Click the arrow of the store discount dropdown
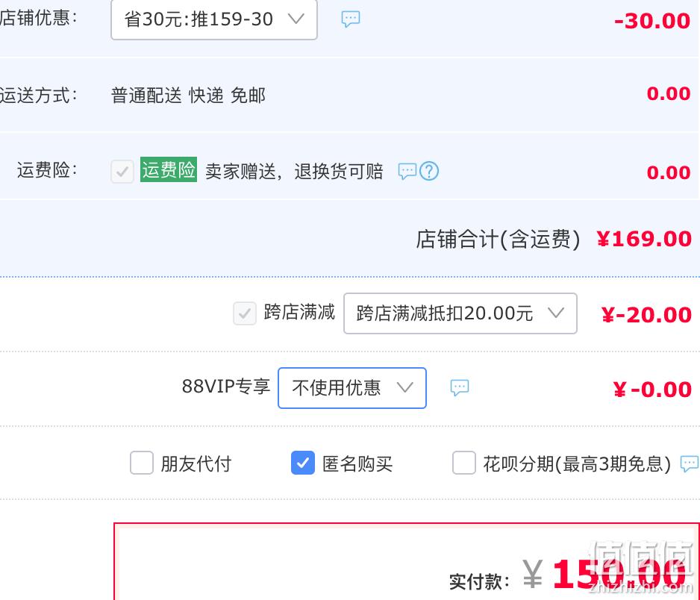This screenshot has width=700, height=600. (x=296, y=19)
